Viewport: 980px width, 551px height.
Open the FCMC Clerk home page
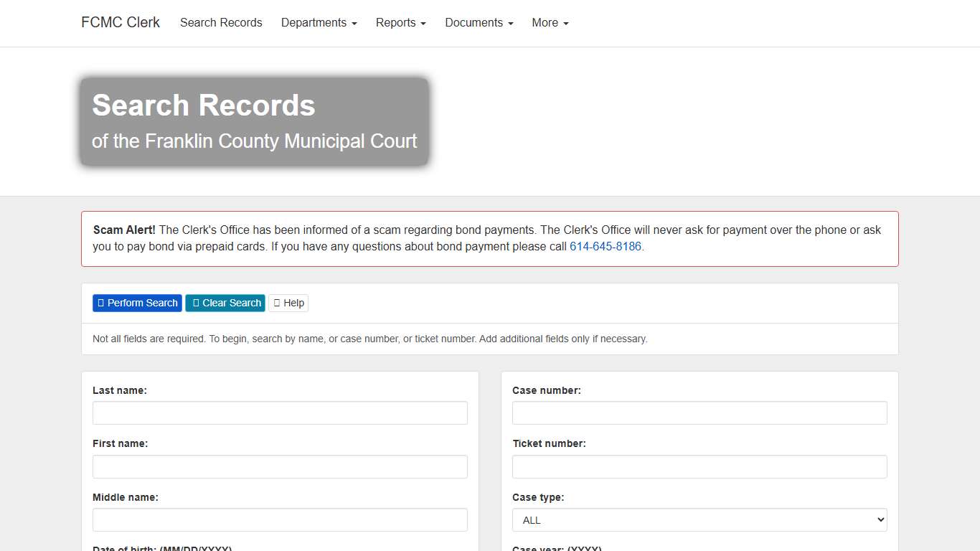point(120,22)
